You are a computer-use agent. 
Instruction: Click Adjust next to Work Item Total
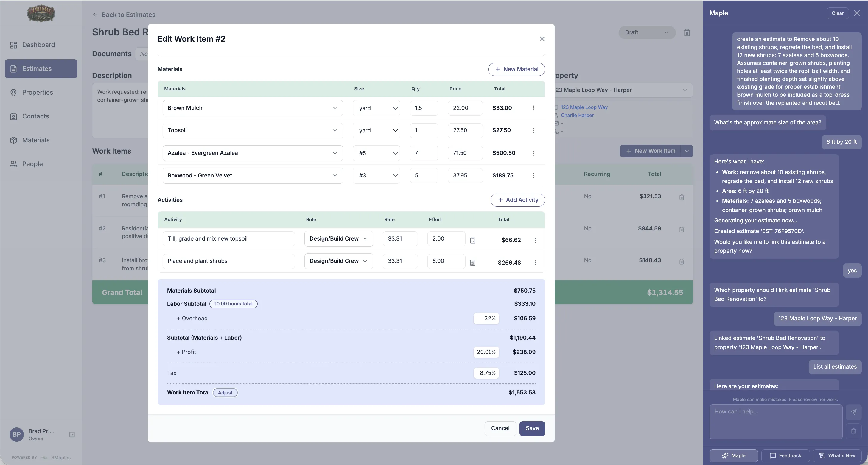225,393
